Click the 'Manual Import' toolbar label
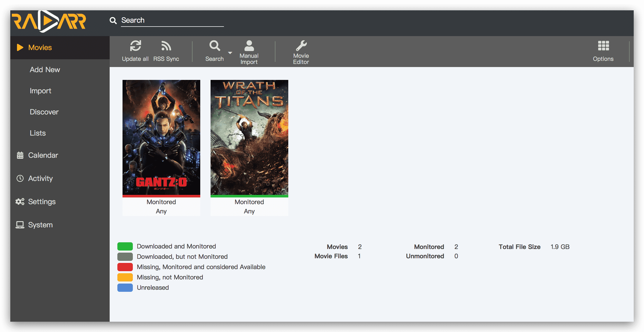644x332 pixels. 249,59
